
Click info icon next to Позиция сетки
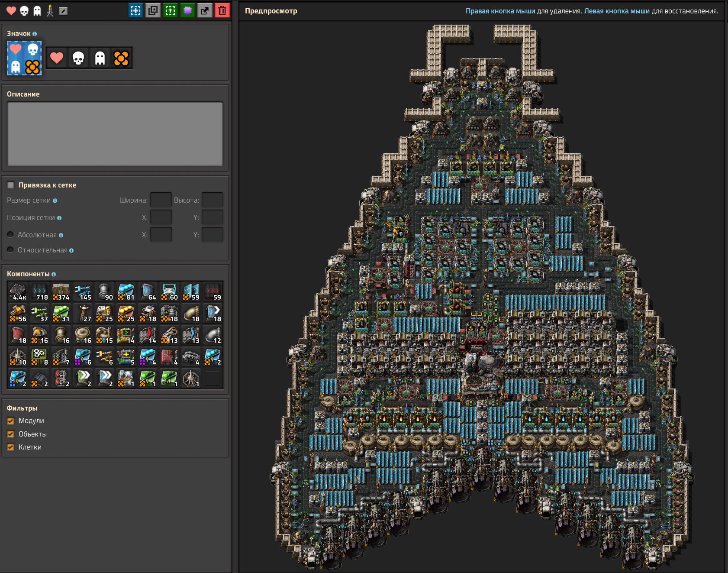tap(59, 218)
